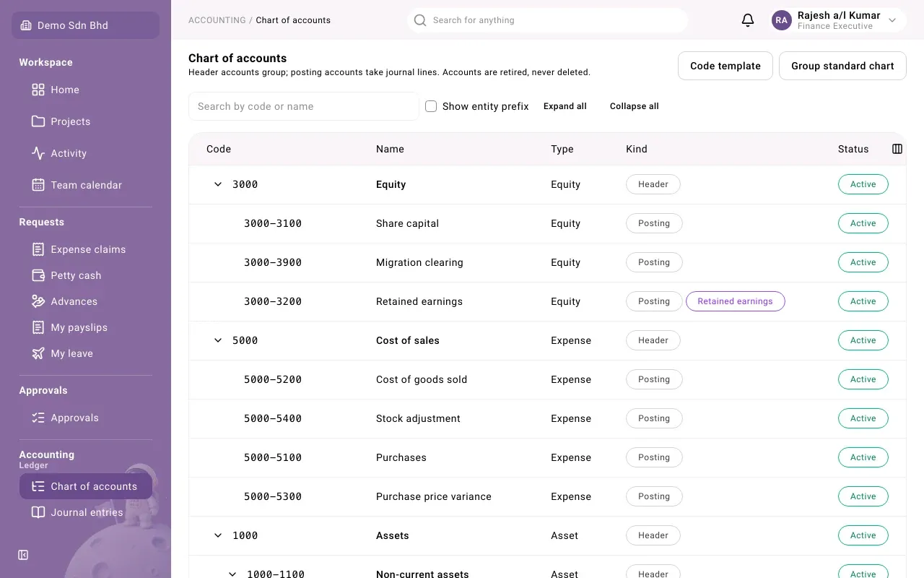Click the Petty cash wallet icon
The width and height of the screenshot is (924, 578).
[38, 275]
